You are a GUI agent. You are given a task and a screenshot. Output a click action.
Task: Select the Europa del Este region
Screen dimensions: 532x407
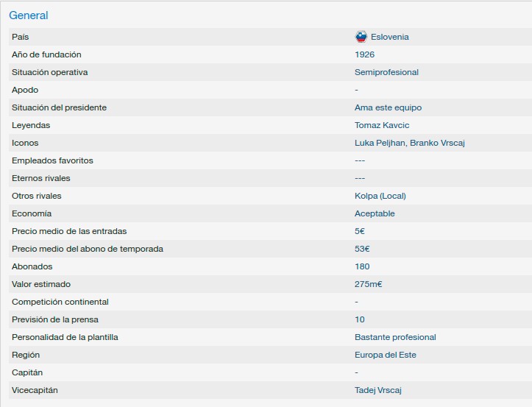[385, 355]
